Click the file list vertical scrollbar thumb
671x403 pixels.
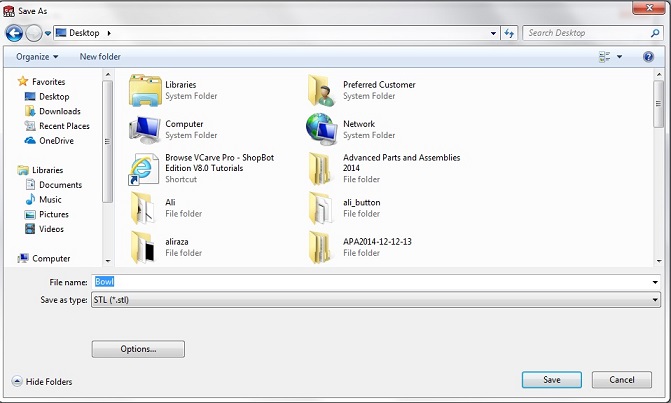[x=658, y=104]
